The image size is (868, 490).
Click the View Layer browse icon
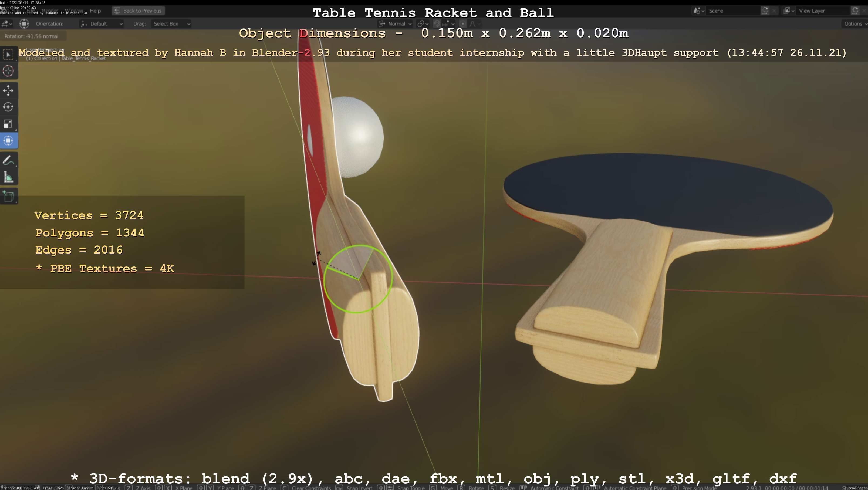(789, 11)
